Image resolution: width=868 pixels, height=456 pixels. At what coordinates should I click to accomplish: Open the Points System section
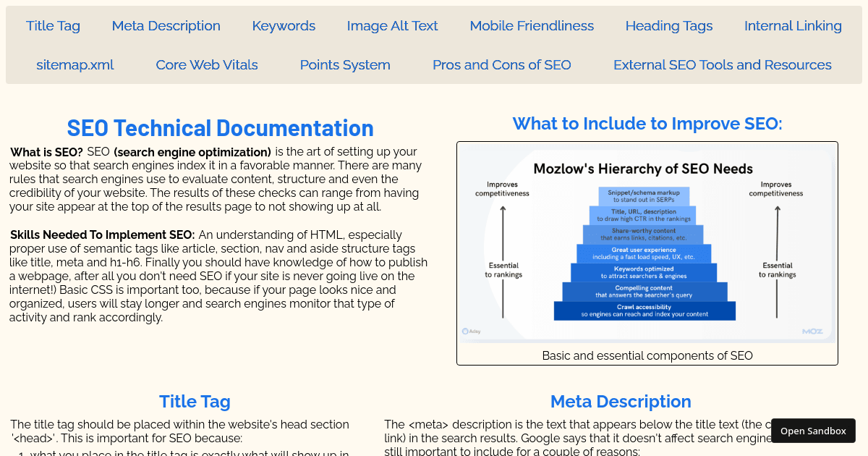tap(345, 64)
